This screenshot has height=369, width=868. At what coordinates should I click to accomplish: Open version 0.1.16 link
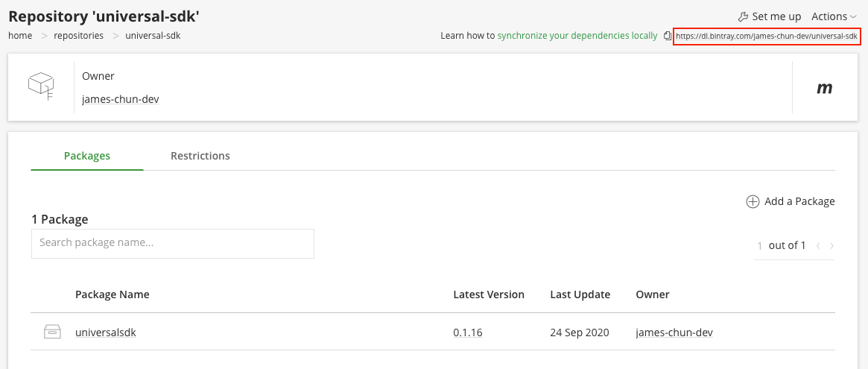pos(468,332)
